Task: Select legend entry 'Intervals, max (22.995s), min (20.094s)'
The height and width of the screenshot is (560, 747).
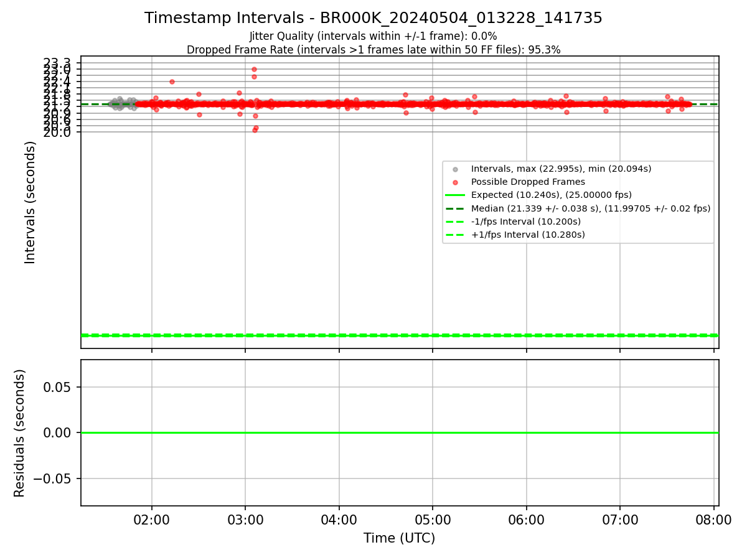Action: coord(561,169)
